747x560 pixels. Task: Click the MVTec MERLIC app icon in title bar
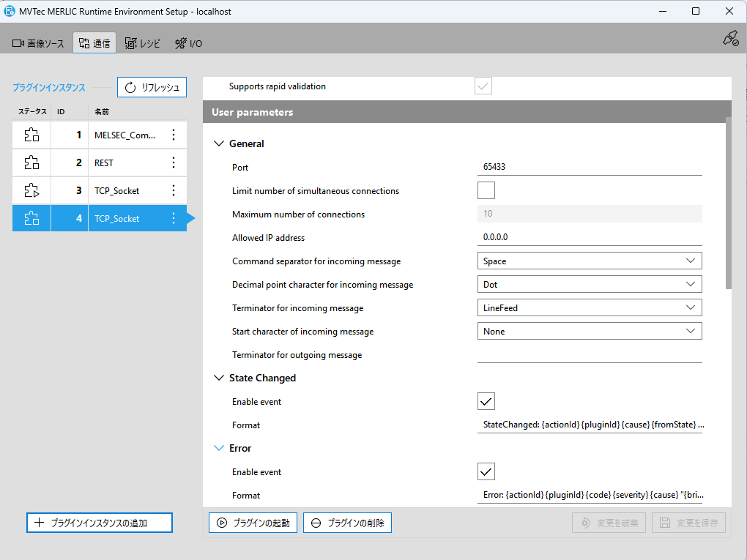(9, 11)
